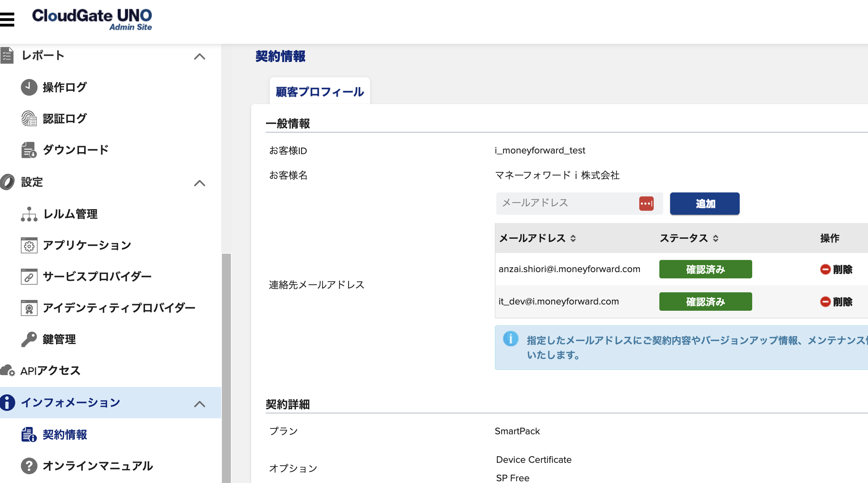Collapse the レポート section chevron
This screenshot has height=483, width=868.
tap(200, 56)
